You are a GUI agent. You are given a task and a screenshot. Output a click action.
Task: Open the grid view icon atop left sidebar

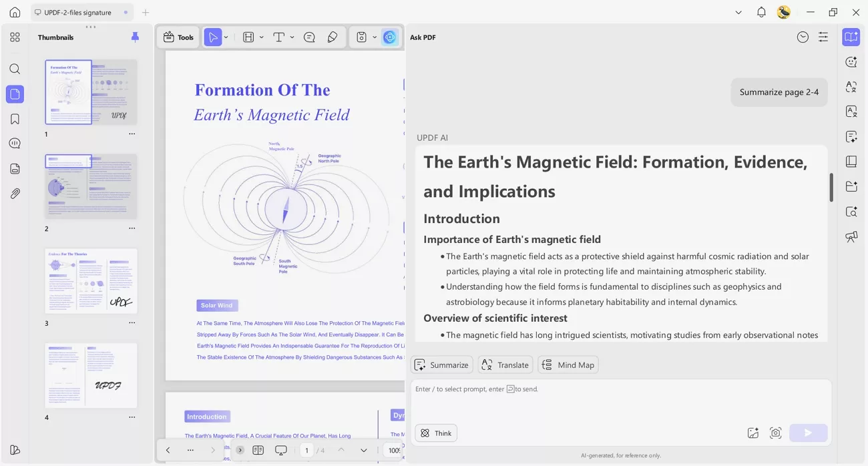tap(15, 37)
